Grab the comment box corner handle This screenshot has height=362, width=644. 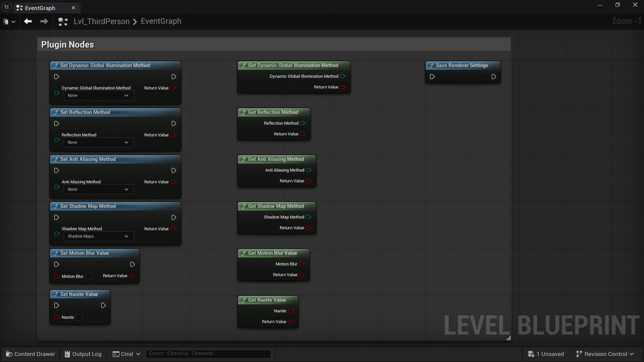[508, 338]
